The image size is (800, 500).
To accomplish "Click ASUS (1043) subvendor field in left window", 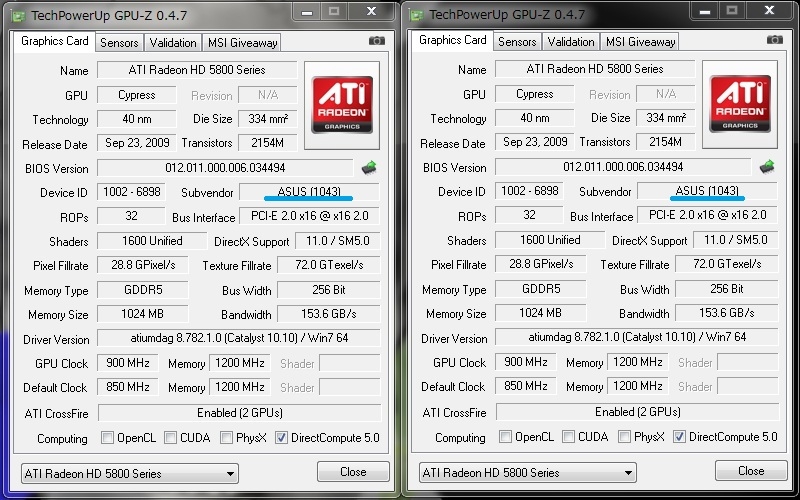I will click(309, 192).
